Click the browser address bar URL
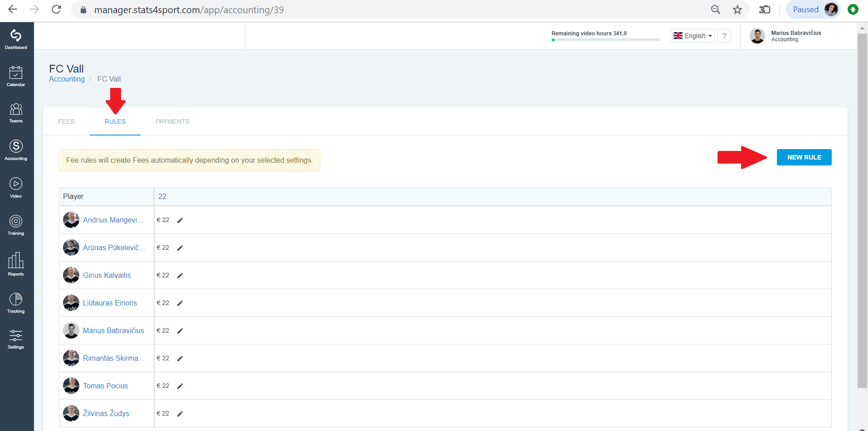Viewport: 868px width, 431px height. (x=189, y=10)
